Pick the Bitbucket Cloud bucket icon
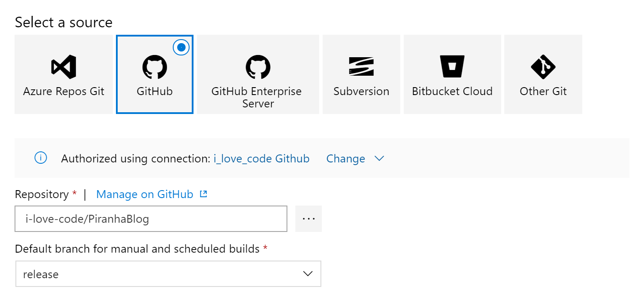The width and height of the screenshot is (644, 294). click(452, 67)
